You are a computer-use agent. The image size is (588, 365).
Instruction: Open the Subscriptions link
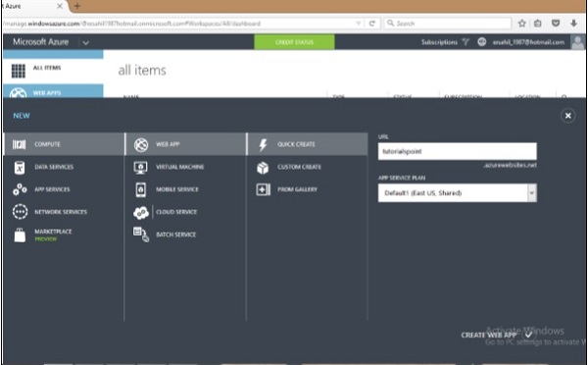tap(439, 42)
